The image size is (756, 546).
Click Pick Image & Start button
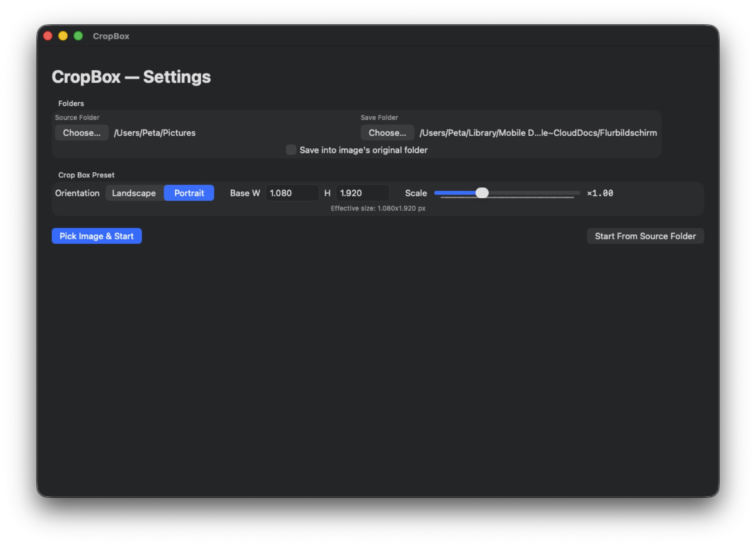[97, 236]
